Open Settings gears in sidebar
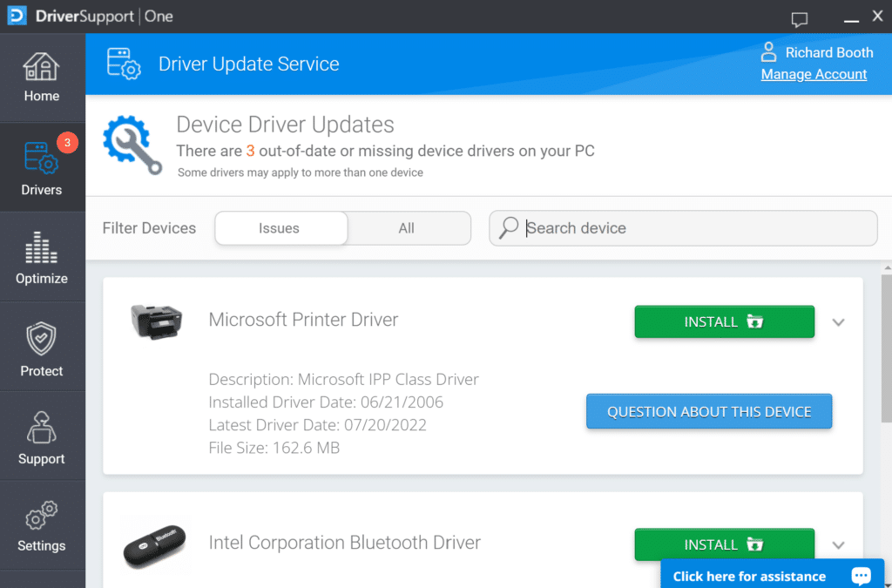This screenshot has width=892, height=588. click(42, 526)
